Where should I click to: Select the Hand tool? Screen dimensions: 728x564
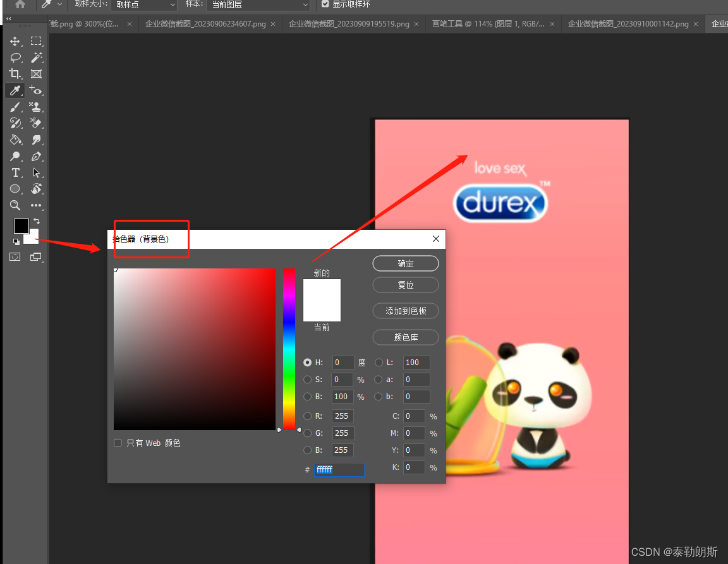click(36, 189)
